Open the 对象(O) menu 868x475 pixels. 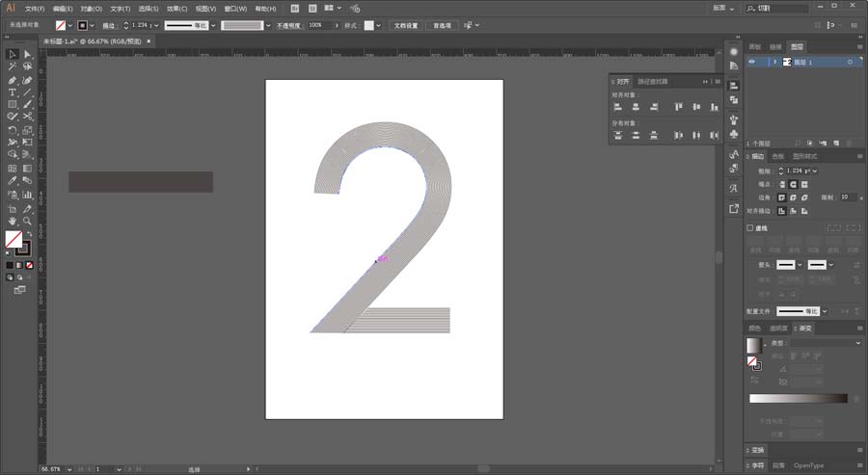click(92, 9)
